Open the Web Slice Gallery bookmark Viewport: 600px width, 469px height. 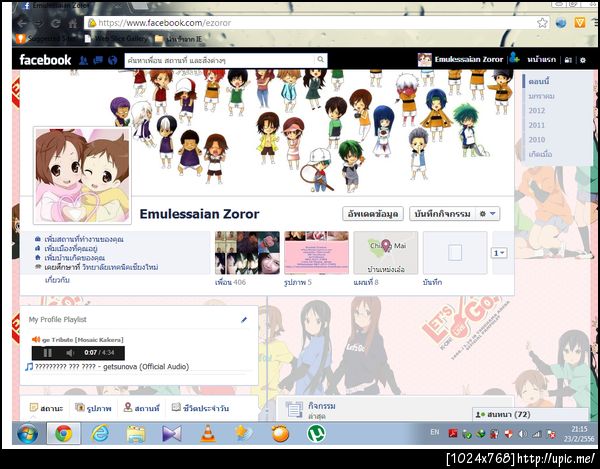[x=116, y=39]
